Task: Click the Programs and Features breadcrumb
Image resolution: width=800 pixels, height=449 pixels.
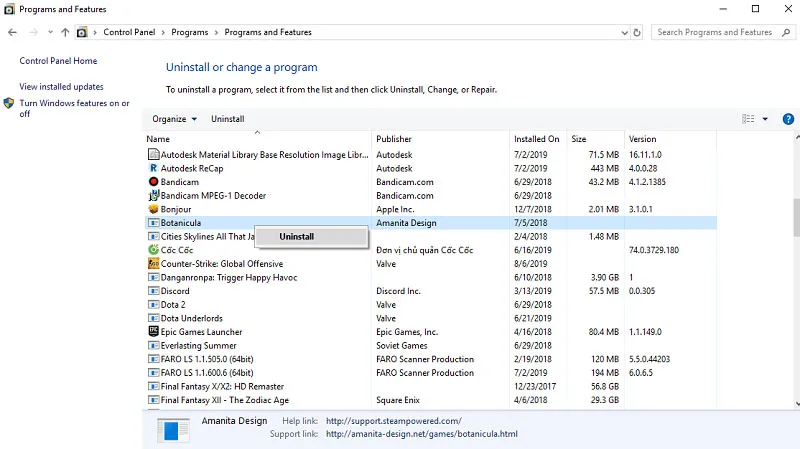Action: 268,32
